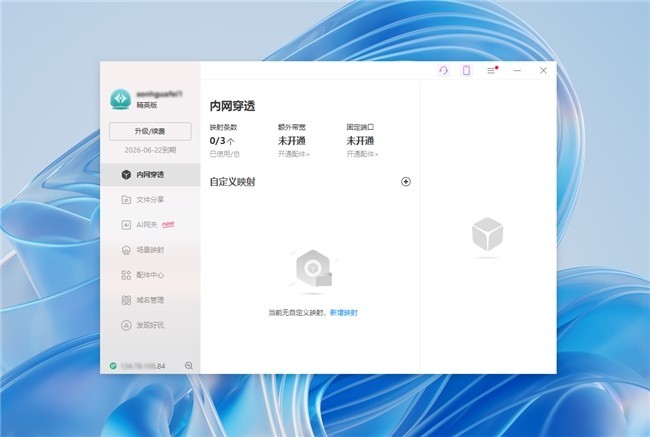The image size is (650, 437).
Task: Click the 新增映射 link
Action: (343, 313)
